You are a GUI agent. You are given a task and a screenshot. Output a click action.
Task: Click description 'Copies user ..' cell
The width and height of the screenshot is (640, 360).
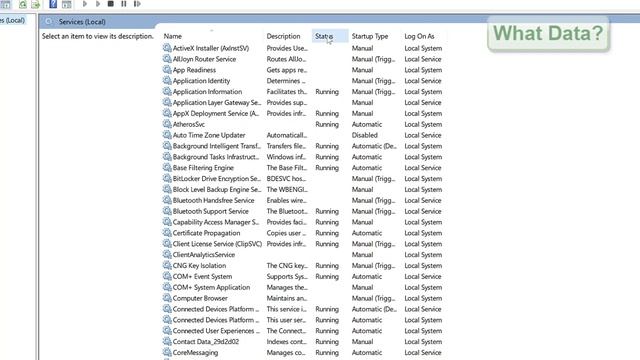[x=287, y=233]
